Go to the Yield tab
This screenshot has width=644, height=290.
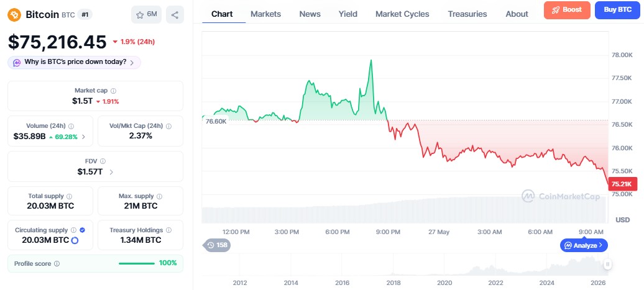tap(348, 14)
